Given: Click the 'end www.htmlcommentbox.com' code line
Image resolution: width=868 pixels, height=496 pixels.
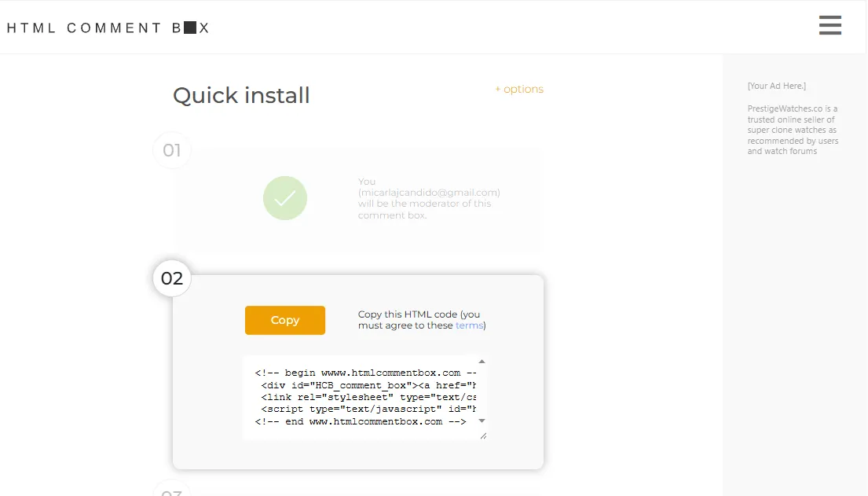Looking at the screenshot, I should [x=361, y=422].
